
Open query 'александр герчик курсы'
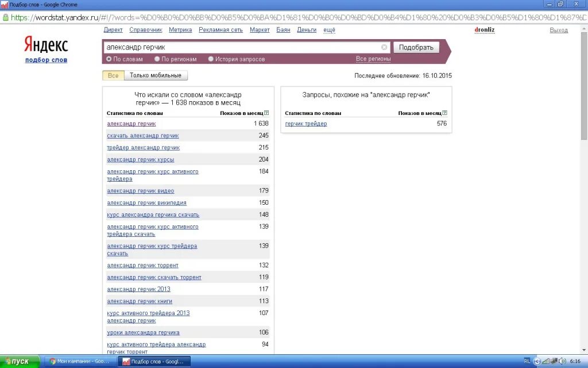coord(141,160)
